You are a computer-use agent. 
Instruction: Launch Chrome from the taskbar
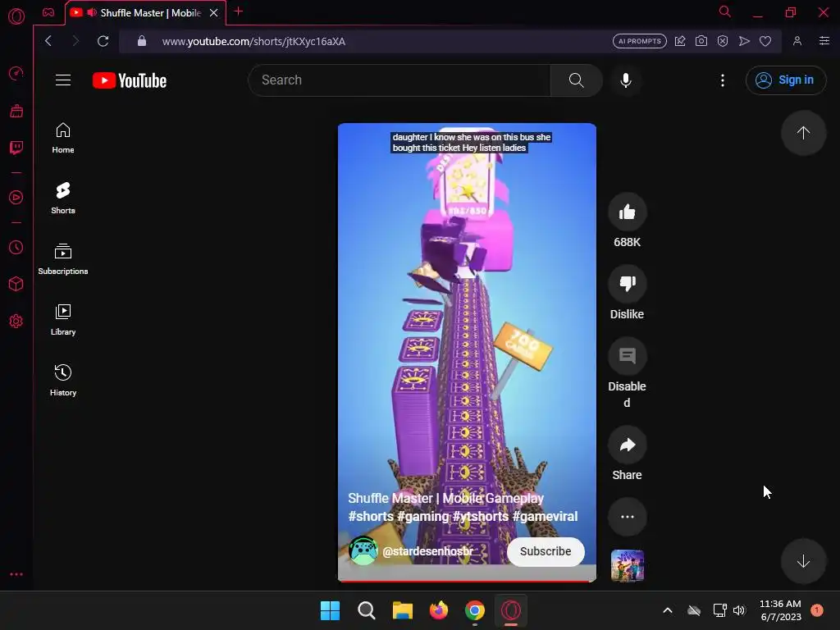click(x=475, y=610)
